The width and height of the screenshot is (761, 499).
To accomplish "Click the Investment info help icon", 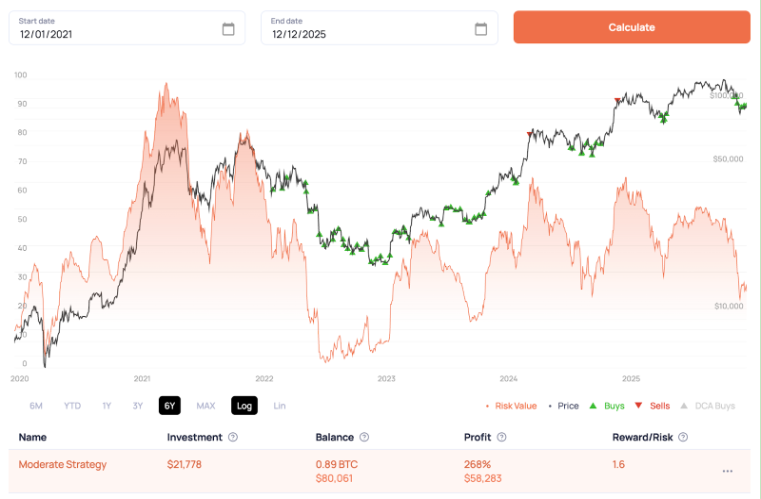I will click(233, 437).
